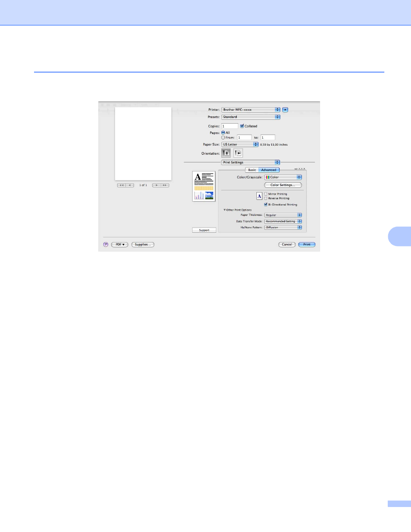Disable Bi-Directional Printing checkbox

pos(266,205)
